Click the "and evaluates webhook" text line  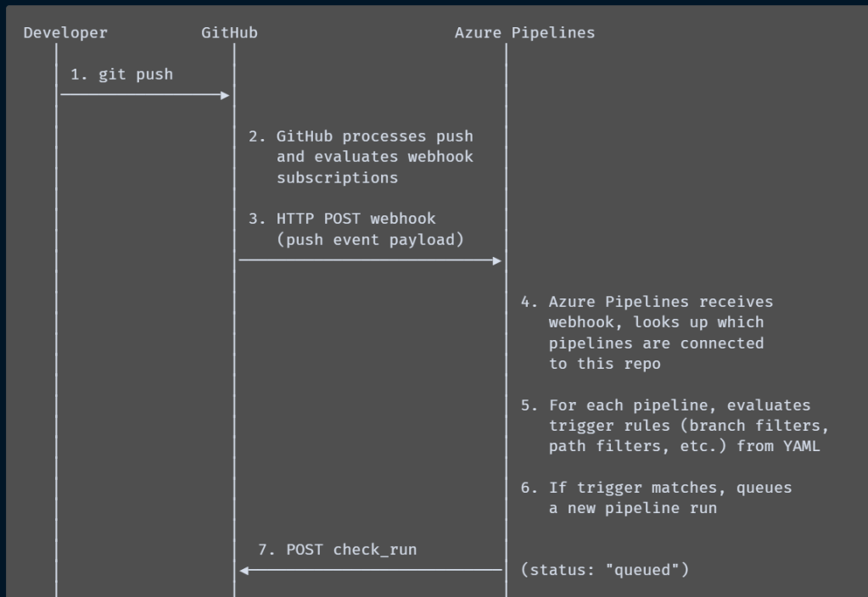[375, 157]
